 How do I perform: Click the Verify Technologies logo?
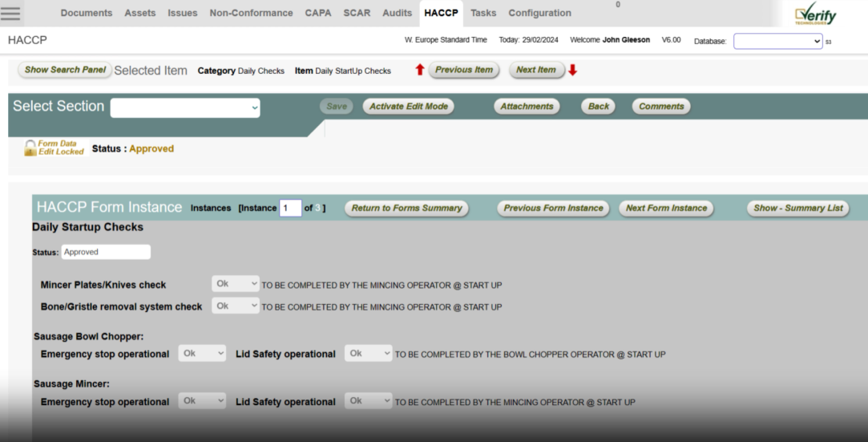(815, 15)
